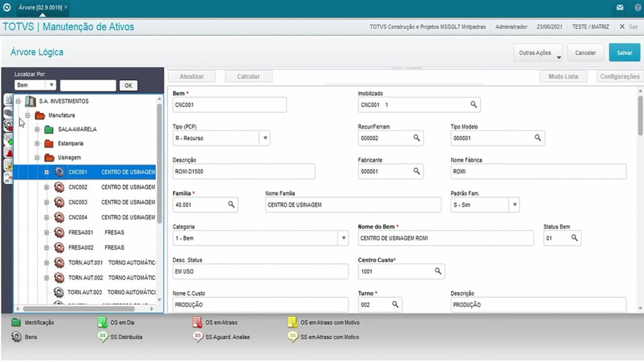This screenshot has height=362, width=644.
Task: Collapse the S.A. INVESTIMENTOS root node
Action: (18, 101)
